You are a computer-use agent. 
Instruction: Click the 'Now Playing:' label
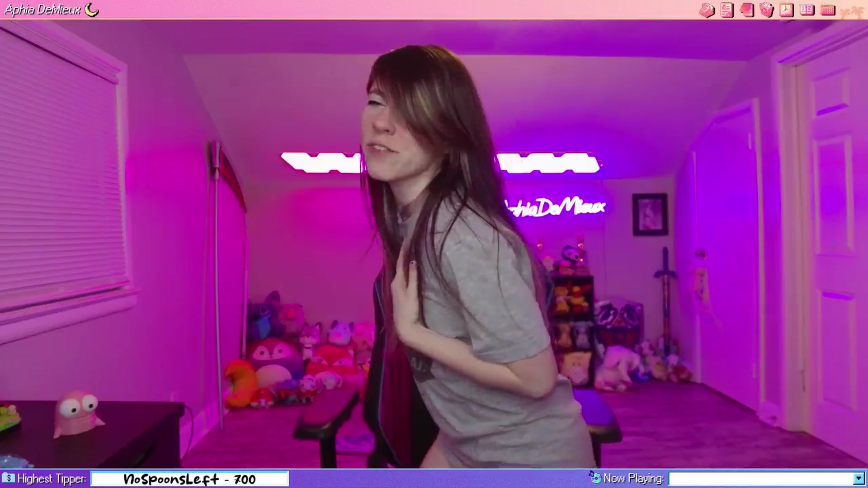633,478
